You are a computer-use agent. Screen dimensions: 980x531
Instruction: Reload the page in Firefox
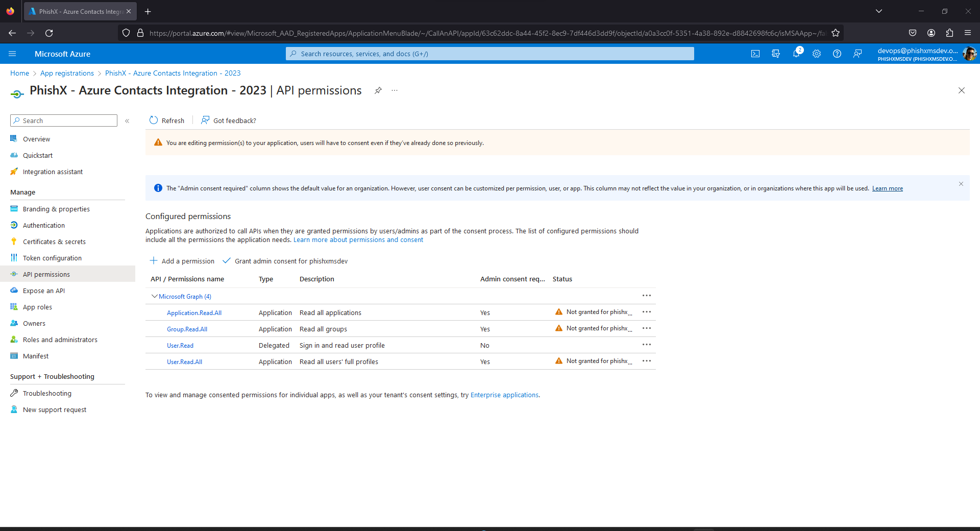[x=49, y=33]
